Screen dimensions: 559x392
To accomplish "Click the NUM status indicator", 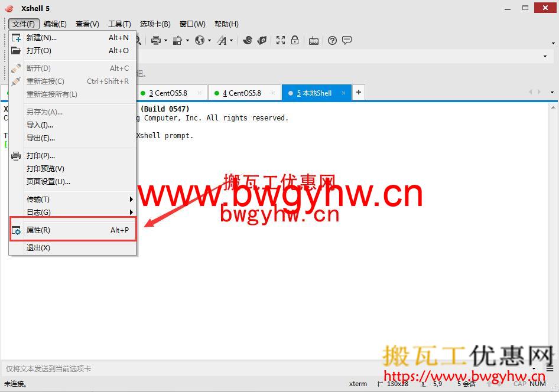I will point(537,384).
